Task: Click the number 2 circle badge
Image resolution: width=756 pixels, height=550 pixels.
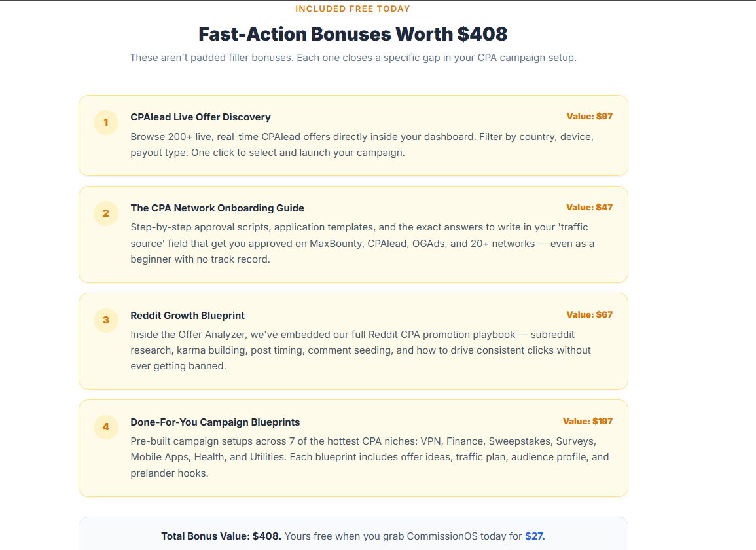Action: [x=106, y=213]
